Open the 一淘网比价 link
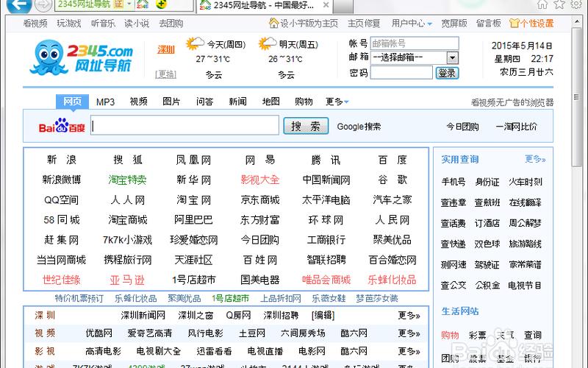588x368 pixels. tap(517, 127)
